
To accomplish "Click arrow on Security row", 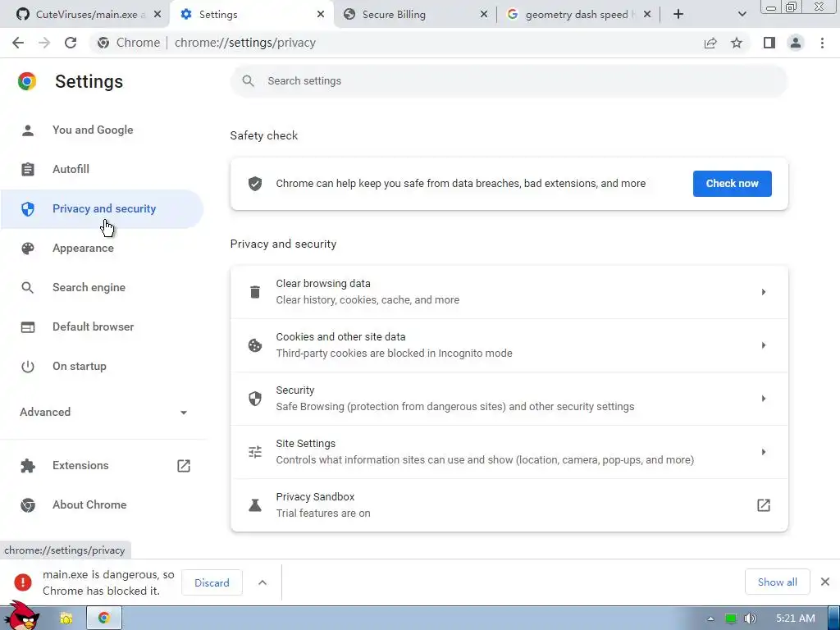I will coord(764,399).
